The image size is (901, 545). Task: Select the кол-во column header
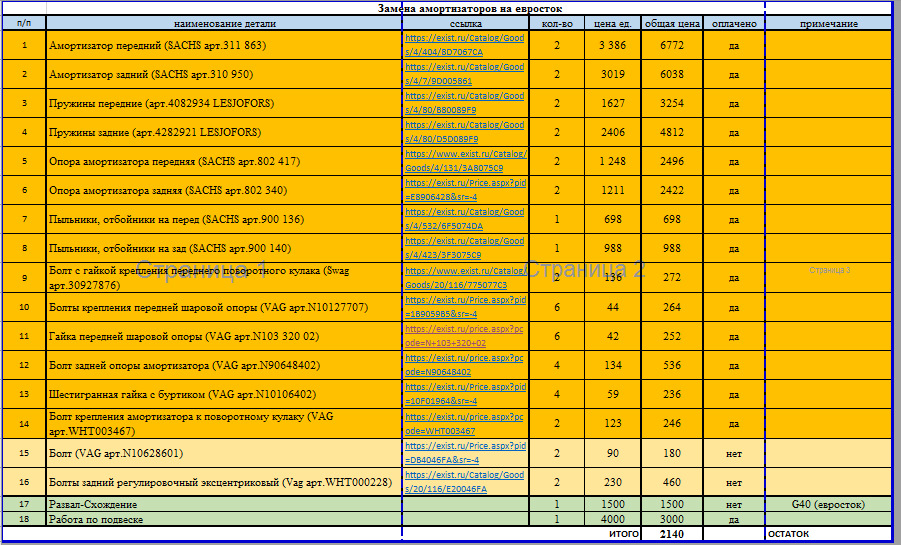point(557,24)
